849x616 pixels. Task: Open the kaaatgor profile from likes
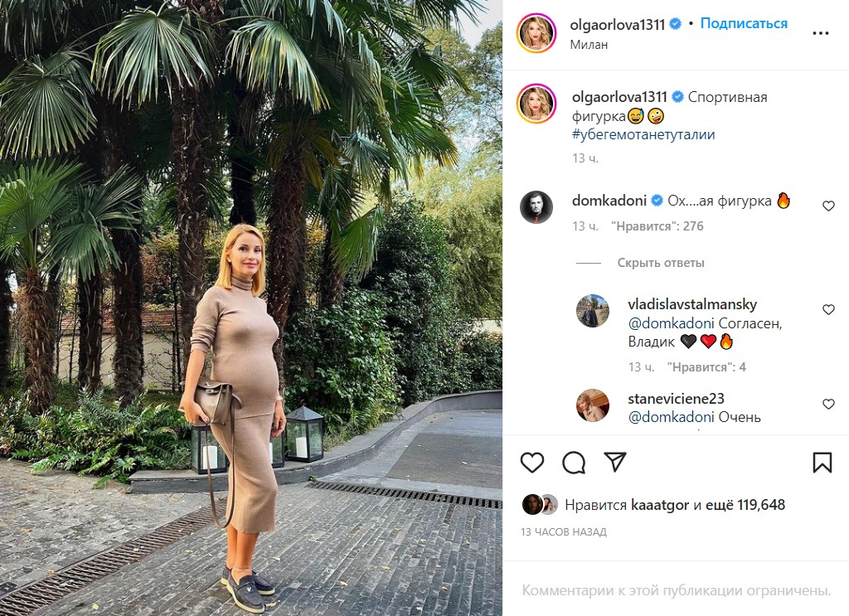click(659, 505)
